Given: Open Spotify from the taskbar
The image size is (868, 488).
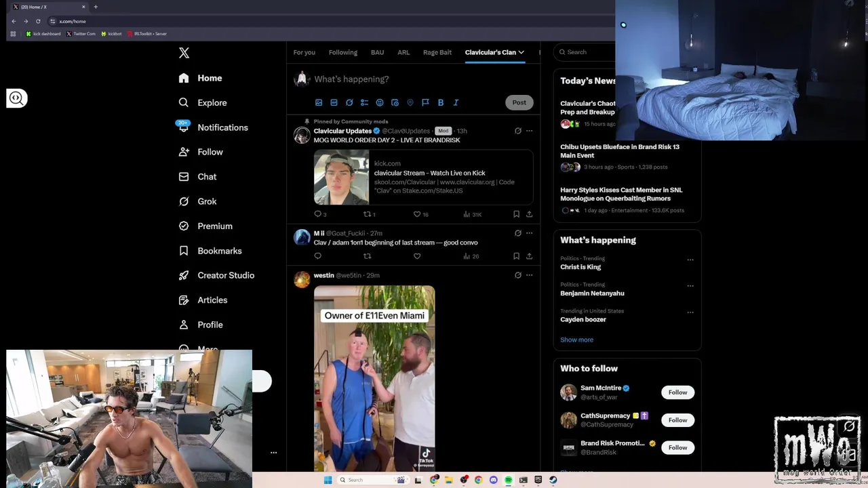Looking at the screenshot, I should click(508, 480).
